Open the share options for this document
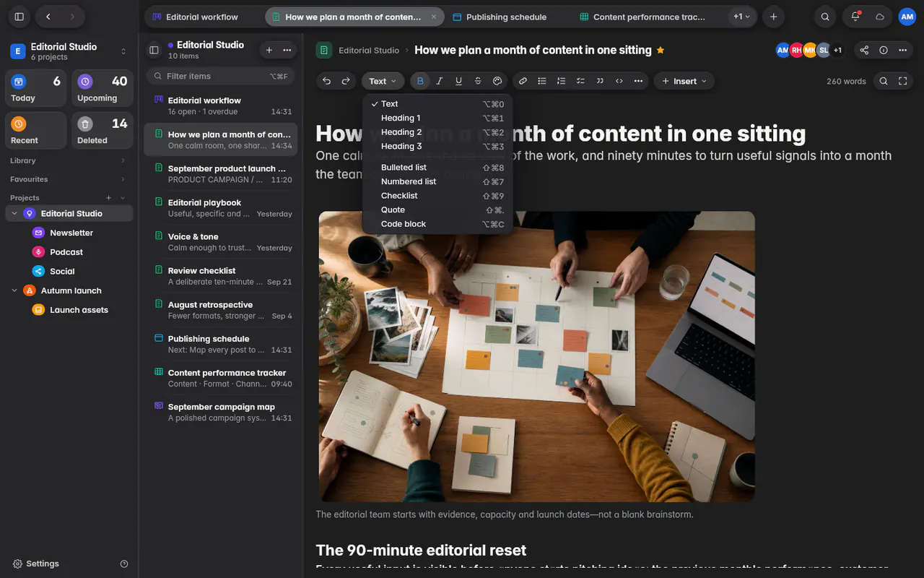 864,50
